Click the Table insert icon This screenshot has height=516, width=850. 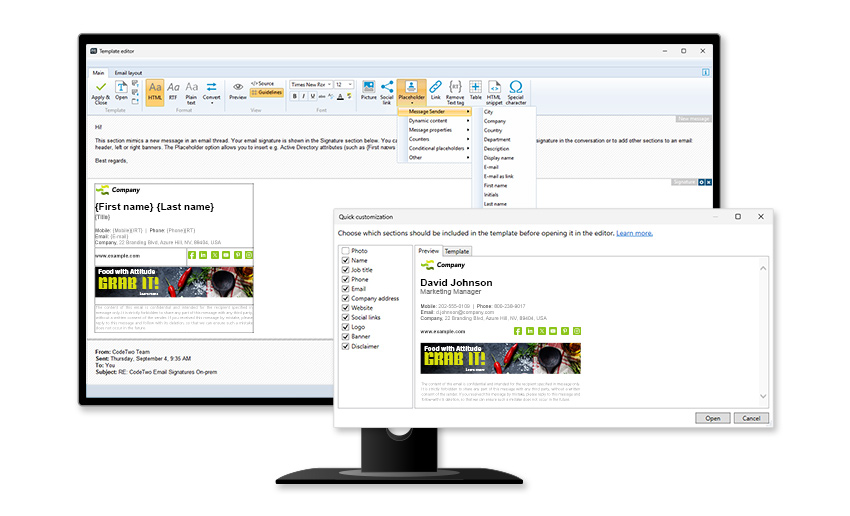[475, 88]
